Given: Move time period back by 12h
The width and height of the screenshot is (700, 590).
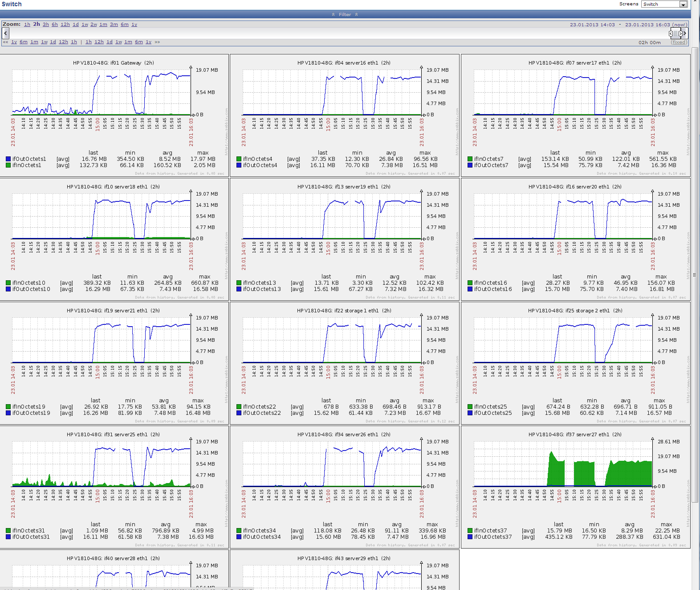Looking at the screenshot, I should 64,42.
